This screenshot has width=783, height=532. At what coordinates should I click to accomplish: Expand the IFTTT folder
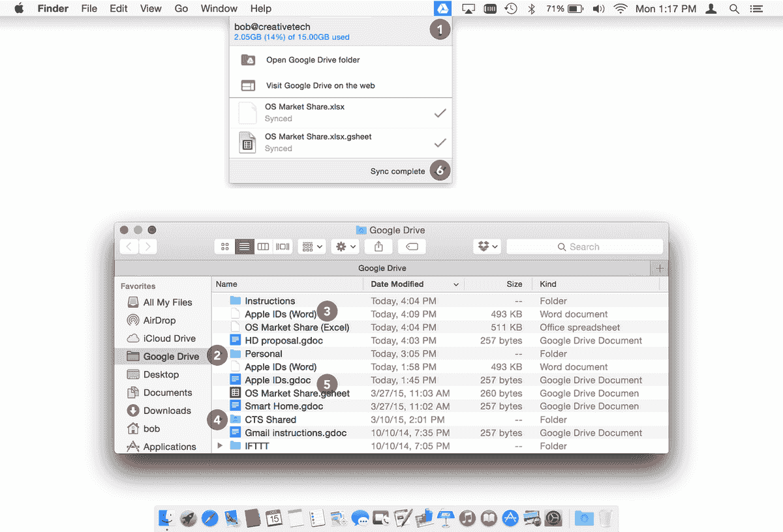221,446
